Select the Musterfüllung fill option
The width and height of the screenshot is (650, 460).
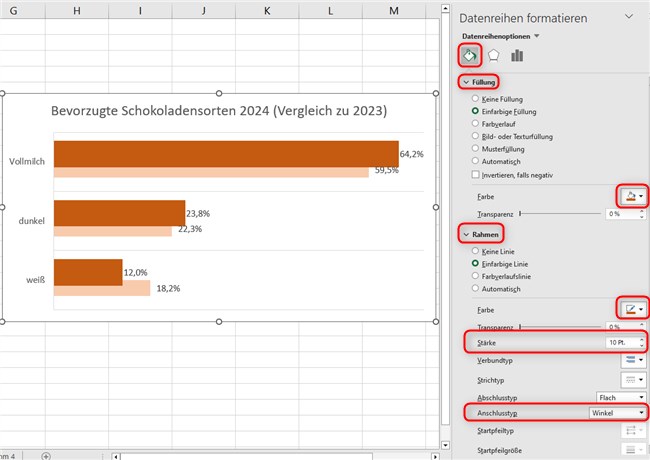click(476, 149)
